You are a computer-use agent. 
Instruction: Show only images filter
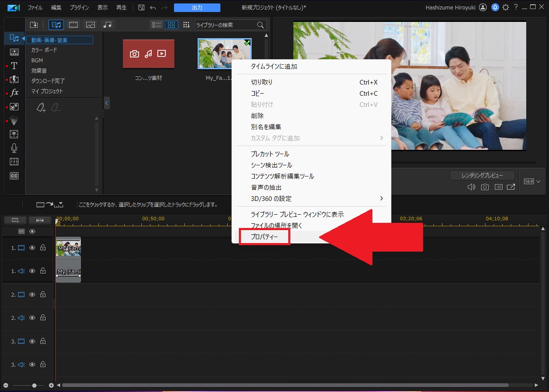(91, 25)
